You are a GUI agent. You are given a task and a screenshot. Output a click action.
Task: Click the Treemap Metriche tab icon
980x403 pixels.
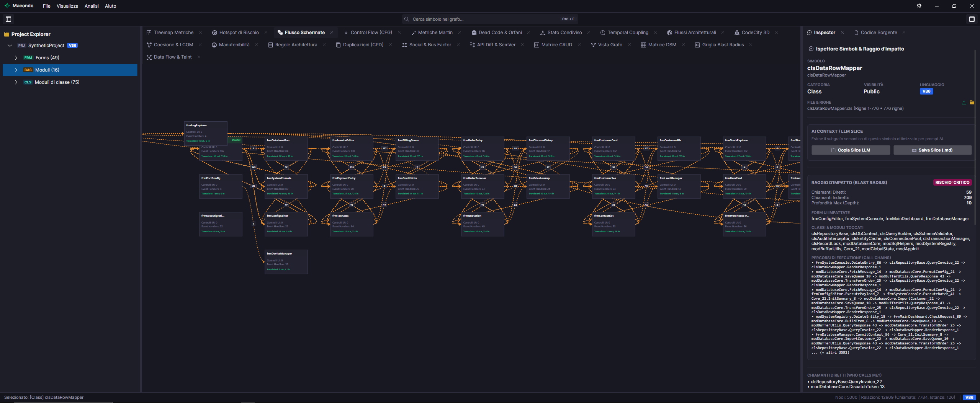[x=149, y=33]
